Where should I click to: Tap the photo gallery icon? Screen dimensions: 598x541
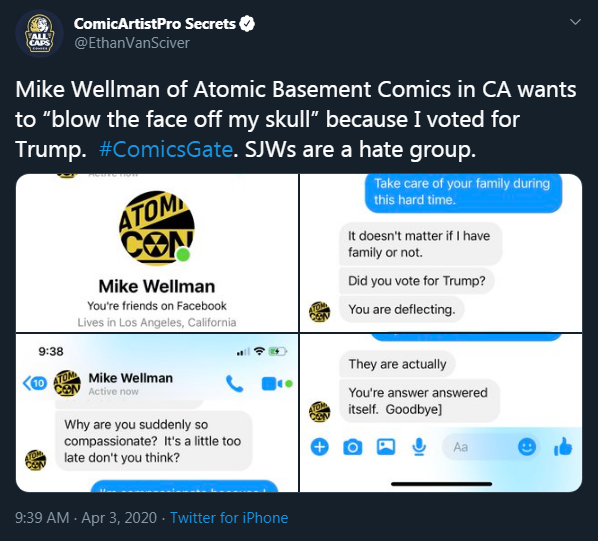(x=386, y=447)
